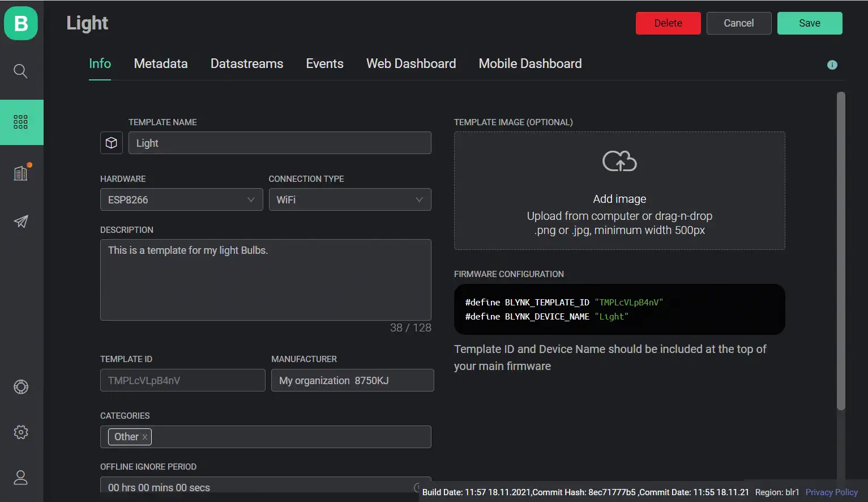
Task: Click the cloud upload Add image area
Action: point(619,190)
